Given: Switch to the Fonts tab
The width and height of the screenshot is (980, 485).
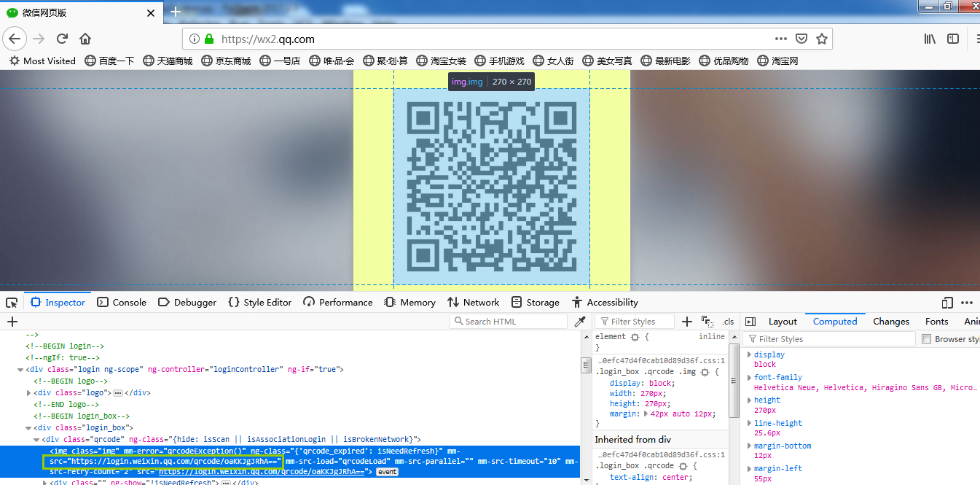Looking at the screenshot, I should pyautogui.click(x=936, y=322).
